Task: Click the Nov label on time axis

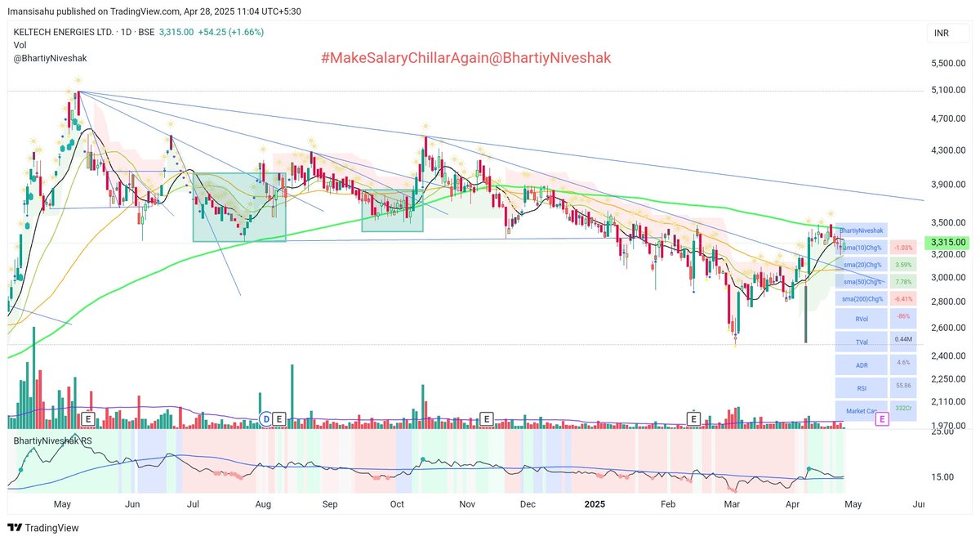Action: click(x=466, y=504)
